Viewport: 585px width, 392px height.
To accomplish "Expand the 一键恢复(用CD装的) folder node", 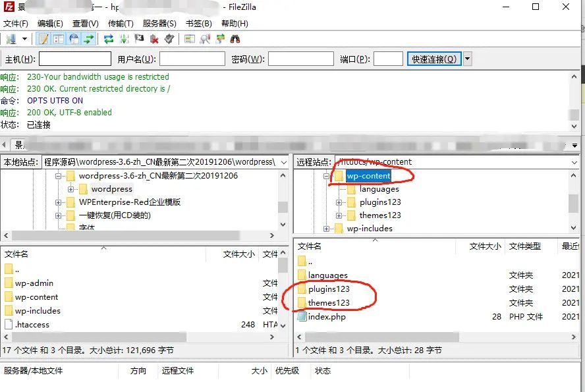I will (58, 215).
